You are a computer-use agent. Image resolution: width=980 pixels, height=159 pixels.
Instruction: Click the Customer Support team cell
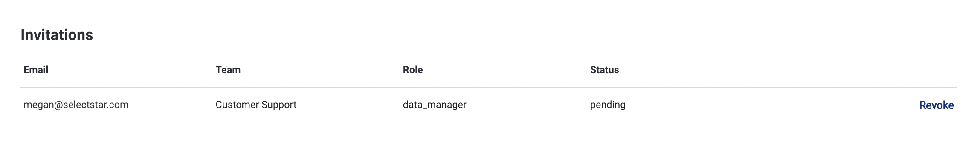pyautogui.click(x=256, y=105)
